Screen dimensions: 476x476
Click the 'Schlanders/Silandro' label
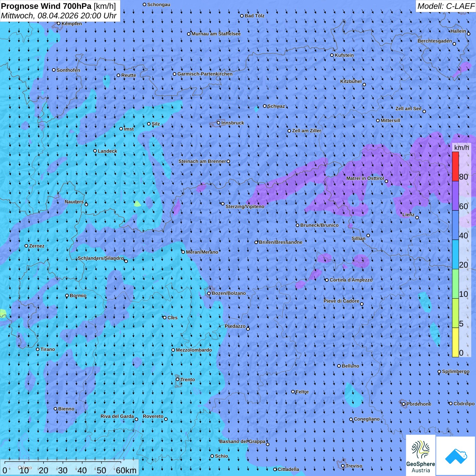[101, 258]
